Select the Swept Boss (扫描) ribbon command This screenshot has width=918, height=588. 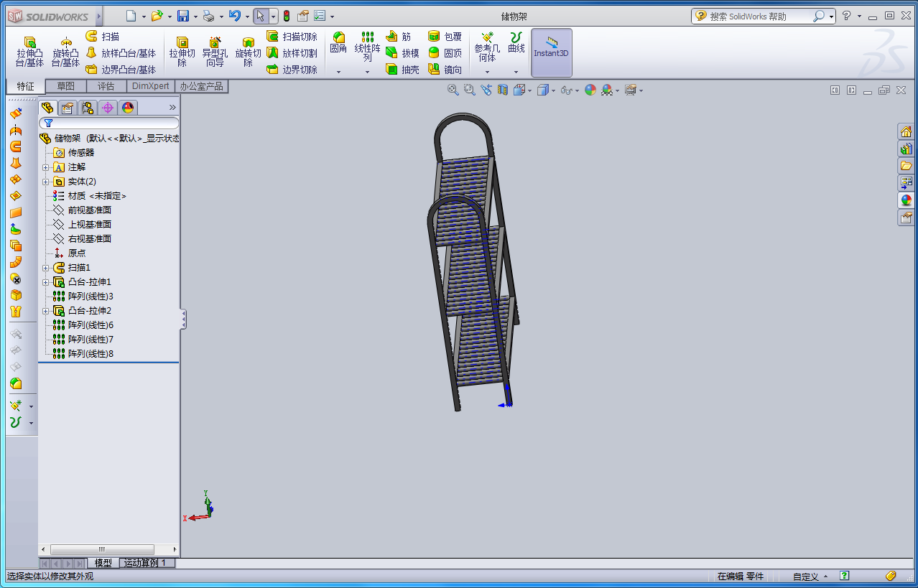click(103, 36)
